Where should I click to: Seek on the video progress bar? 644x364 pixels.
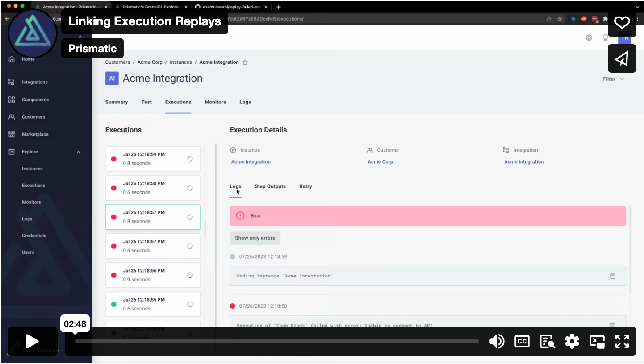[277, 341]
